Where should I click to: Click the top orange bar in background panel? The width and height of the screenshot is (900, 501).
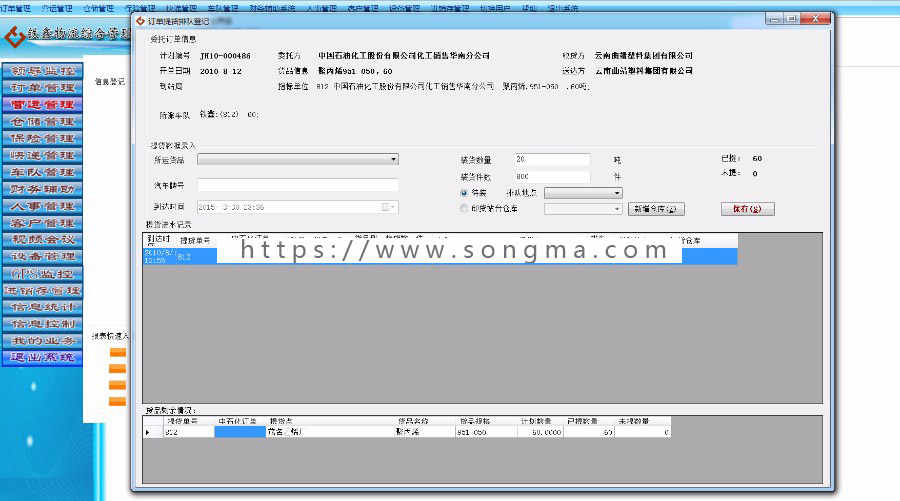[118, 352]
